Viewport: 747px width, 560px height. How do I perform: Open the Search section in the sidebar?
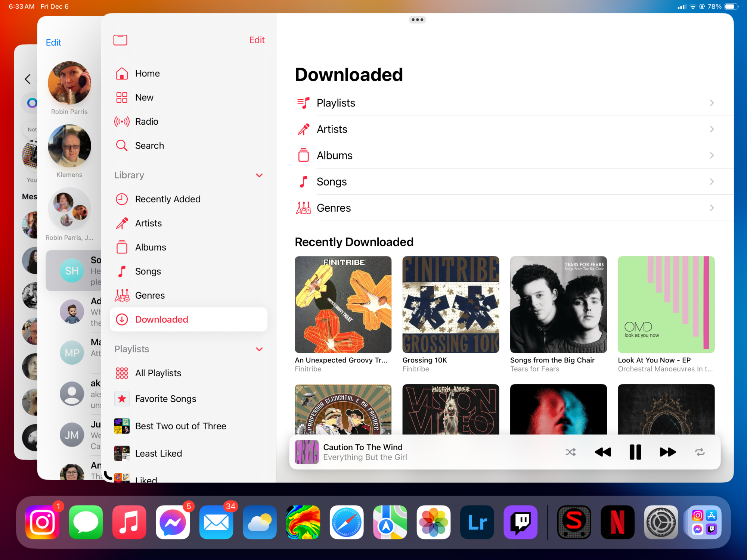149,145
